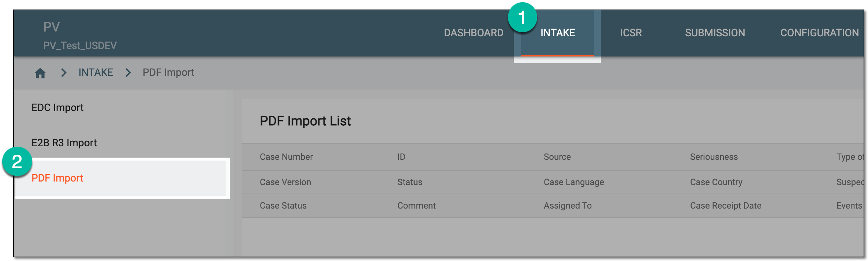
Task: Select E2B R3 Import in the sidebar
Action: tap(64, 143)
